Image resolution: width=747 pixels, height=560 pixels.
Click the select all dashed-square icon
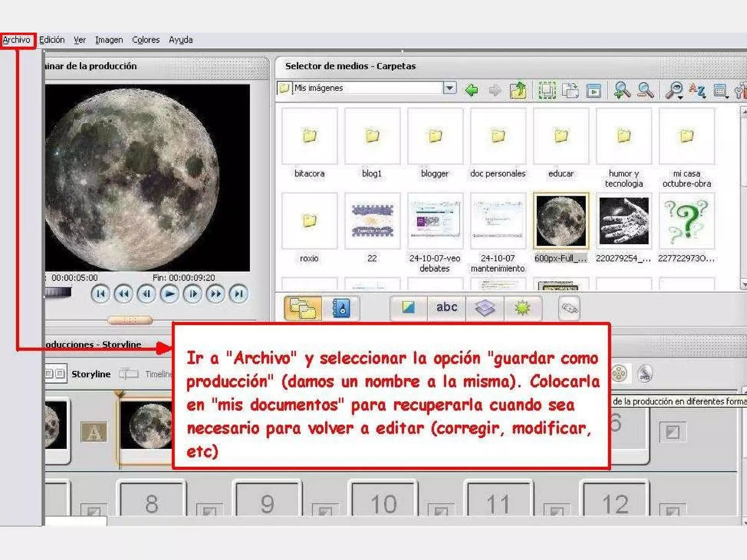(546, 90)
